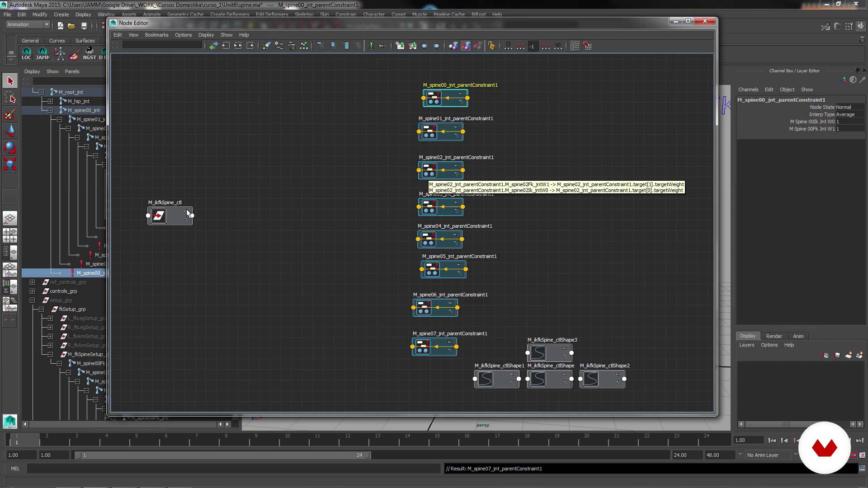
Task: Choose the Paint Selection tool
Action: 10,114
